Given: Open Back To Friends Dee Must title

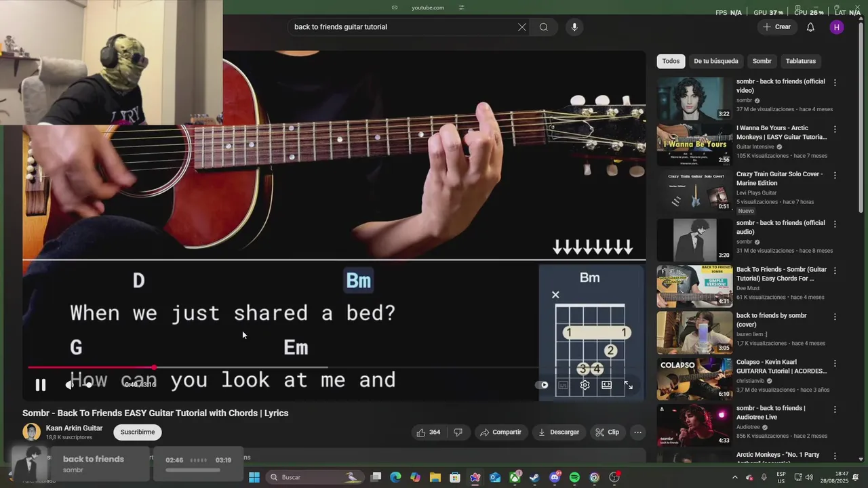Looking at the screenshot, I should 781,274.
